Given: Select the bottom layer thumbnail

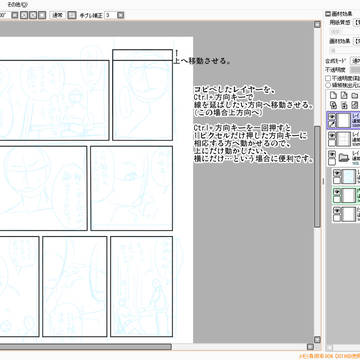Looking at the screenshot, I should tap(349, 215).
